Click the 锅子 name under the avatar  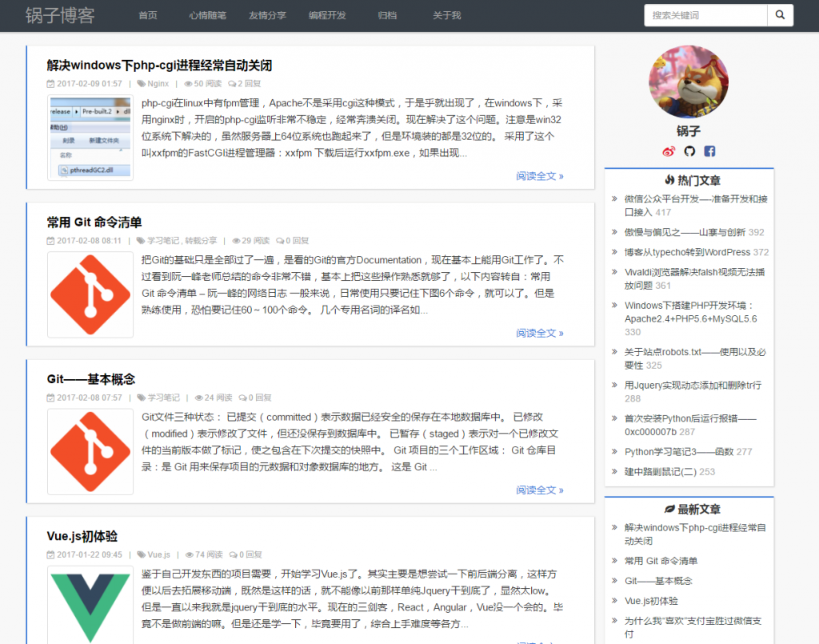tap(689, 131)
